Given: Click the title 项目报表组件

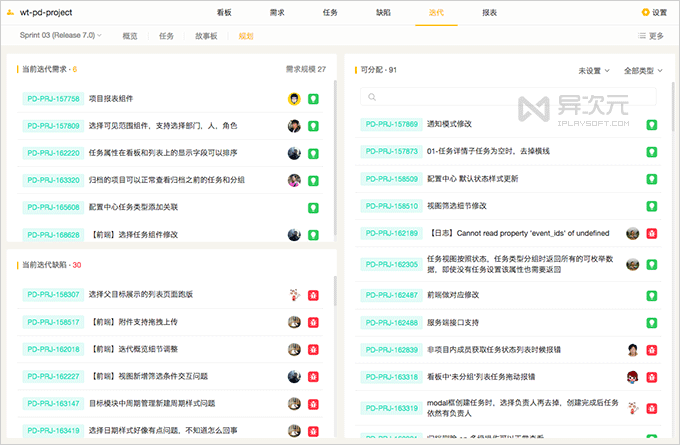Looking at the screenshot, I should 111,99.
